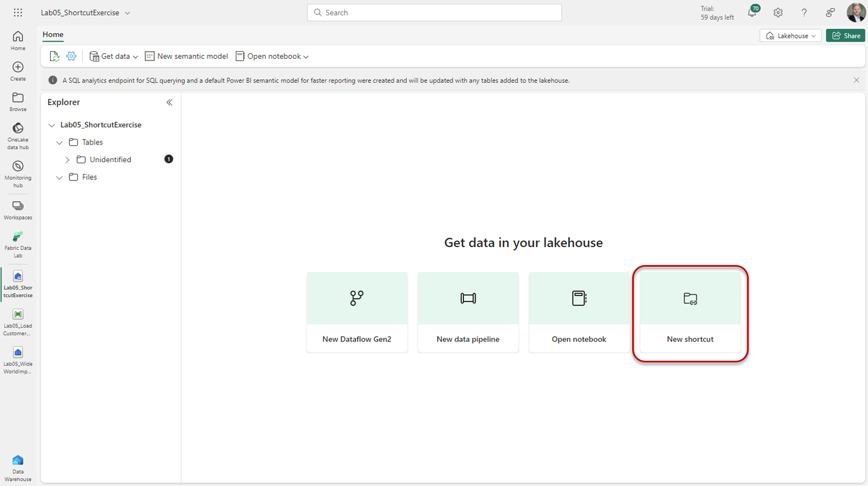Go to Home in left navigation
This screenshot has width=868, height=486.
pyautogui.click(x=18, y=41)
